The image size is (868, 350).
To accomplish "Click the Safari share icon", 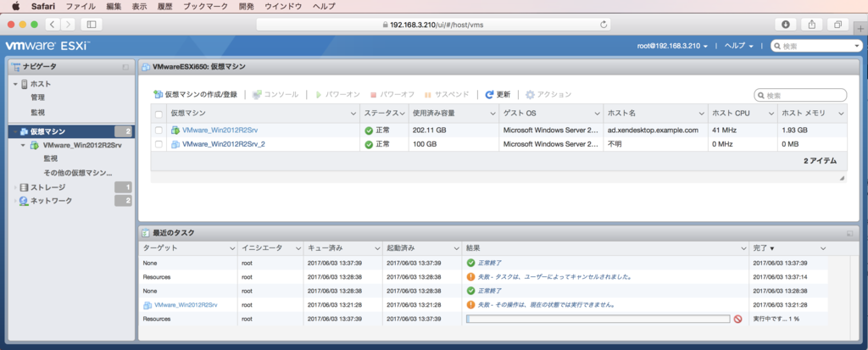I will tap(811, 25).
